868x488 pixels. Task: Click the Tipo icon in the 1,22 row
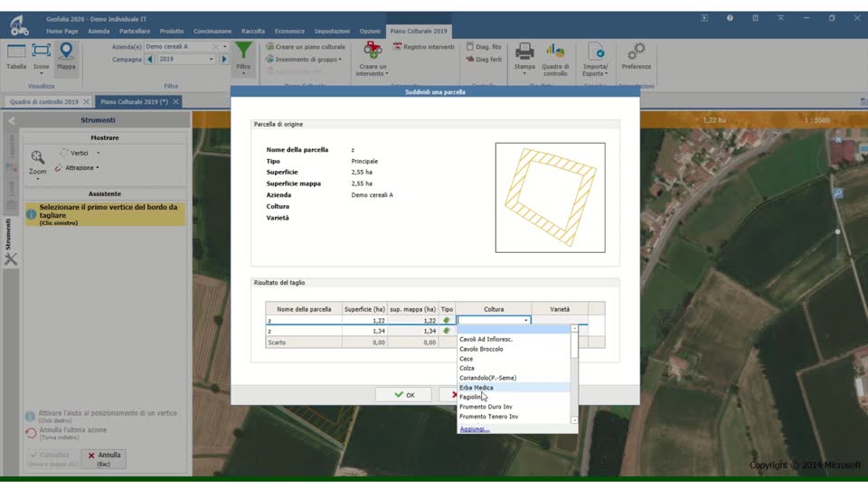pos(447,320)
